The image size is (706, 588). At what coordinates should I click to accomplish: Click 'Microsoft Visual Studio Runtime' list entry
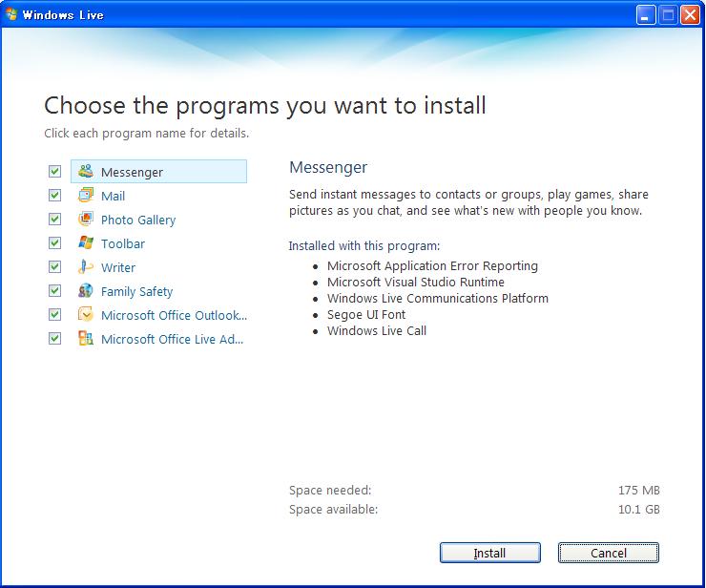[416, 282]
